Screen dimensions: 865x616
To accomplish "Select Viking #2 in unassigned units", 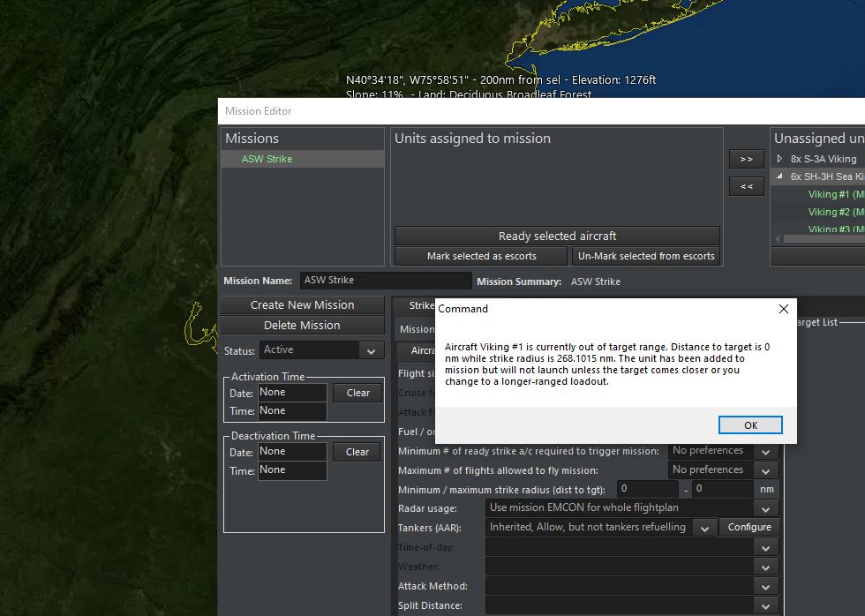I will pos(836,212).
